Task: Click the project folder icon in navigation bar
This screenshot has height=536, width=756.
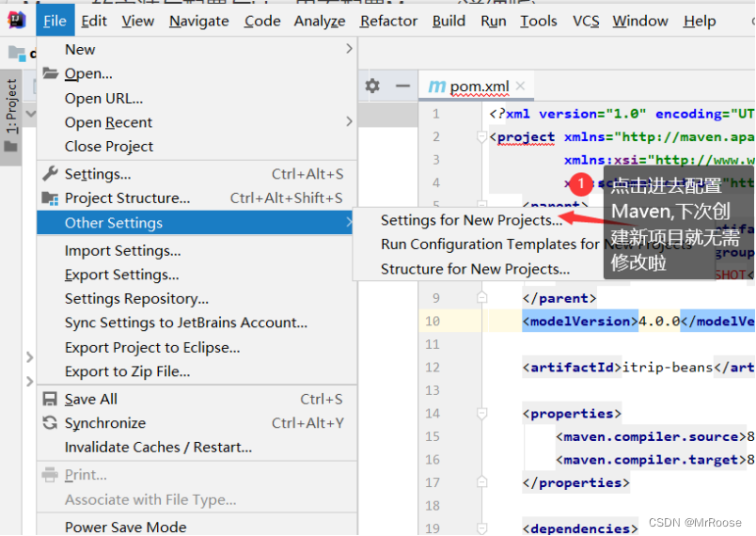Action: pyautogui.click(x=17, y=53)
